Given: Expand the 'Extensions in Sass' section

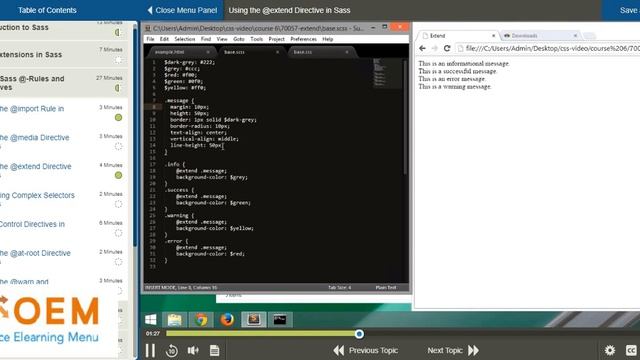Looking at the screenshot, I should pyautogui.click(x=64, y=54).
